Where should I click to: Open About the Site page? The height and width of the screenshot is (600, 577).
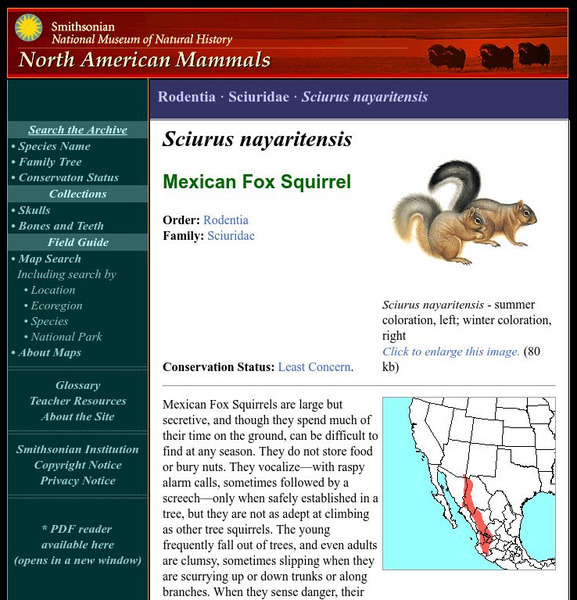point(78,417)
